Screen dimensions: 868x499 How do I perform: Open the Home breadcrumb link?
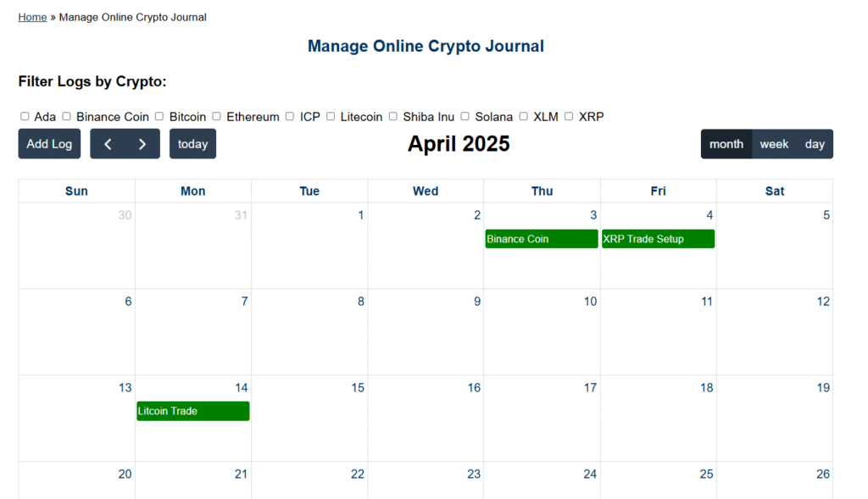(32, 16)
